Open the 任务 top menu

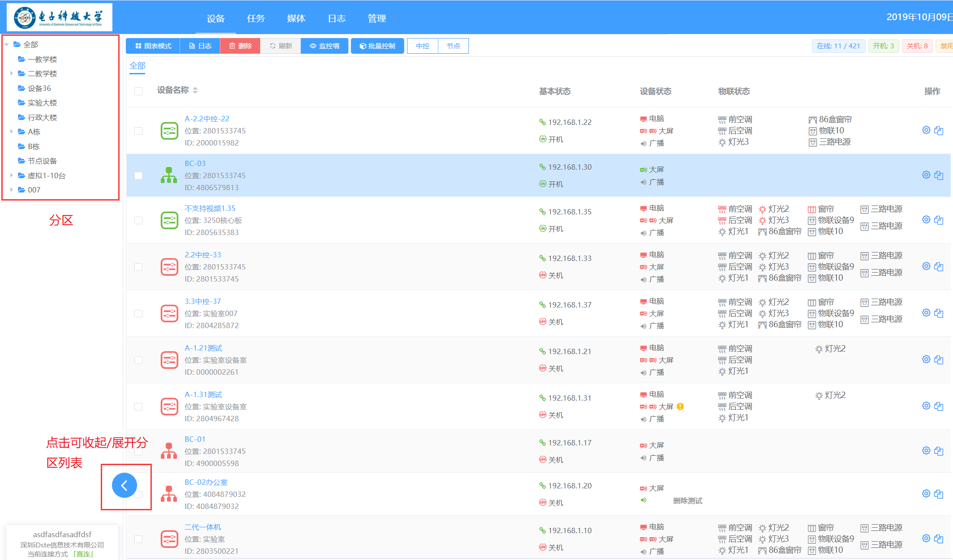point(256,18)
